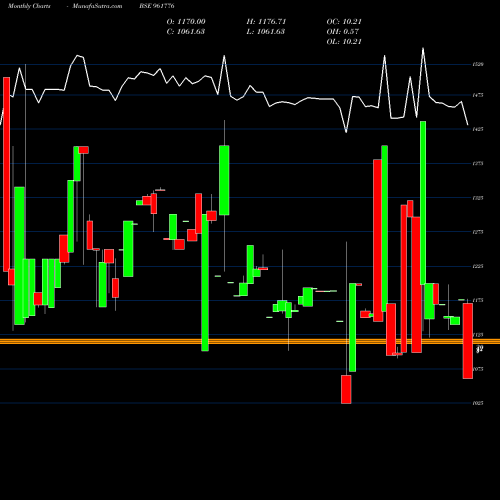Click the 'OC: 10.21' reading
Image resolution: width=500 pixels, height=500 pixels.
click(x=344, y=22)
